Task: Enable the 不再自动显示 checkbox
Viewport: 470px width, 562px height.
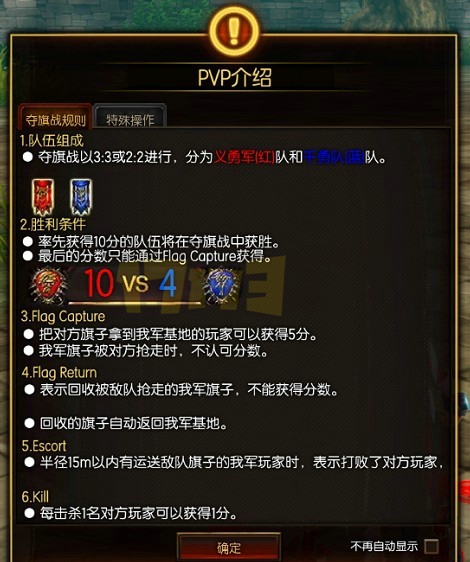Action: [x=431, y=546]
